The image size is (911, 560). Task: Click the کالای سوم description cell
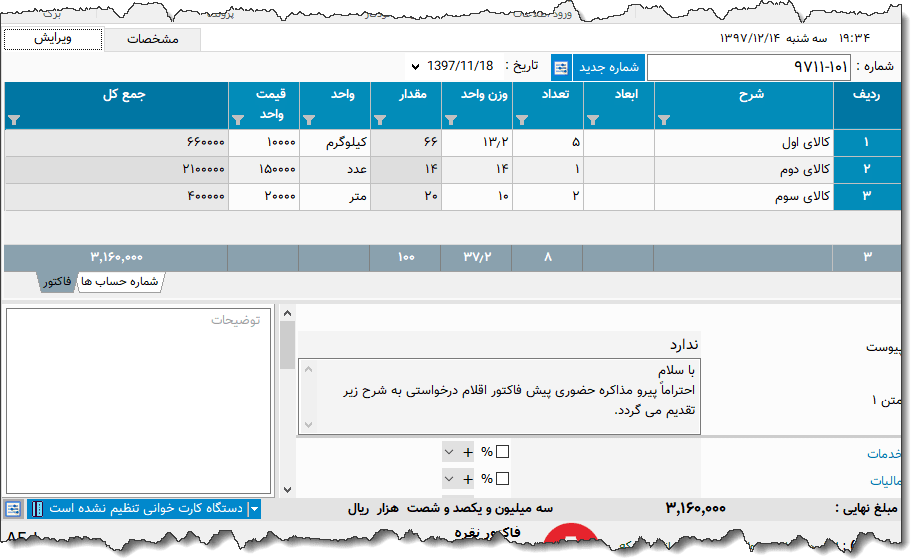click(x=744, y=196)
